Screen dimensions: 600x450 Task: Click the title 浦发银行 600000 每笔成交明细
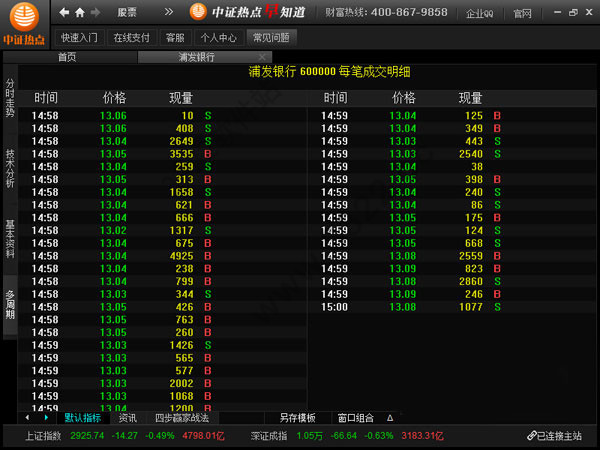(329, 72)
